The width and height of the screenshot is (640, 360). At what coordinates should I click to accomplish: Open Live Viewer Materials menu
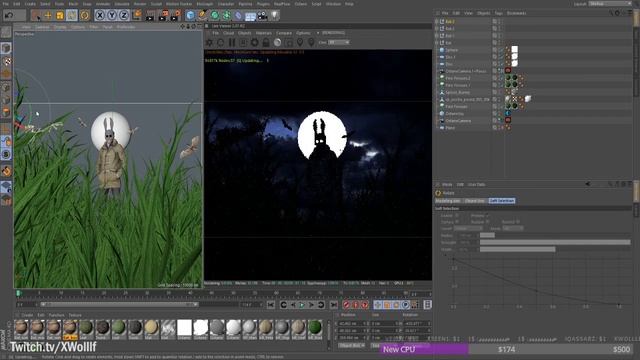pos(263,33)
